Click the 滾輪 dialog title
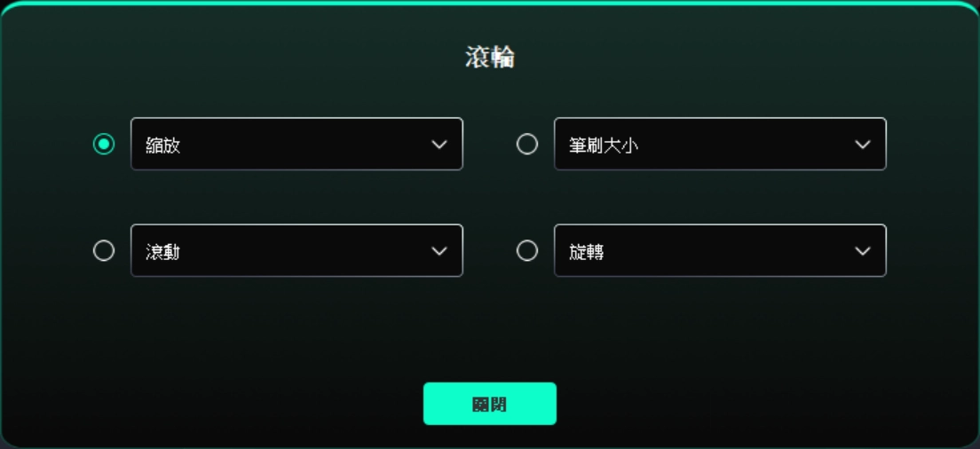 coord(490,58)
